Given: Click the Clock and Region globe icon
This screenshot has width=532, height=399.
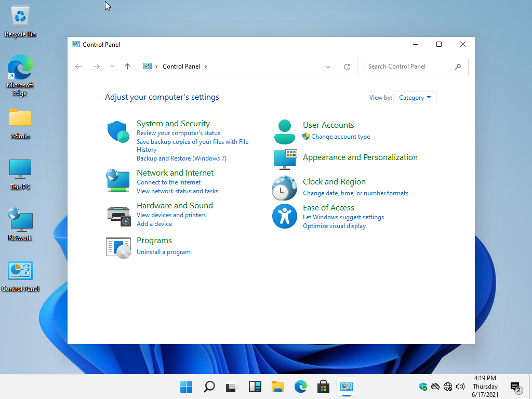Looking at the screenshot, I should [x=284, y=188].
